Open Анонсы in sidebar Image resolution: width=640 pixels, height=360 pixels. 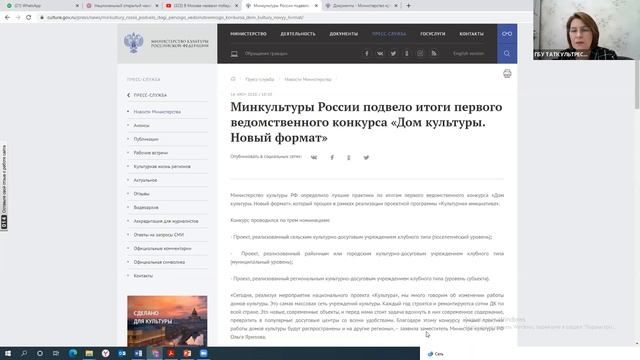pyautogui.click(x=141, y=125)
